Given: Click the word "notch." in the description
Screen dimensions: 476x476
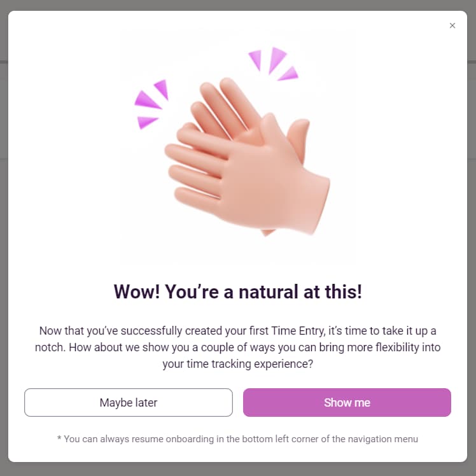Looking at the screenshot, I should tap(50, 347).
